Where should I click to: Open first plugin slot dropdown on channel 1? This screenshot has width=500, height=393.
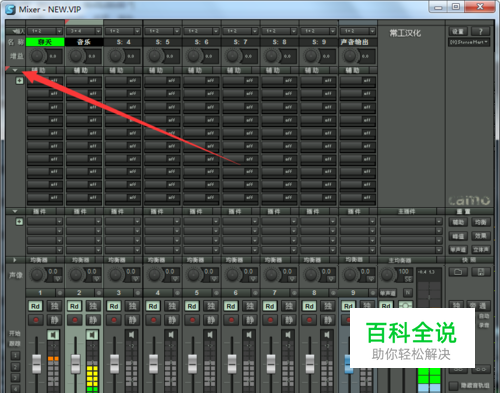59,221
